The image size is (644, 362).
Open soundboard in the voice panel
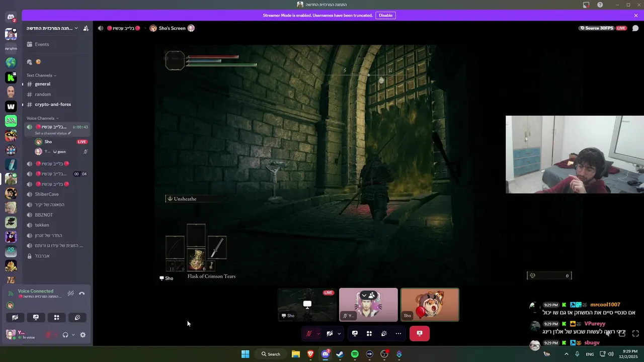(x=77, y=317)
